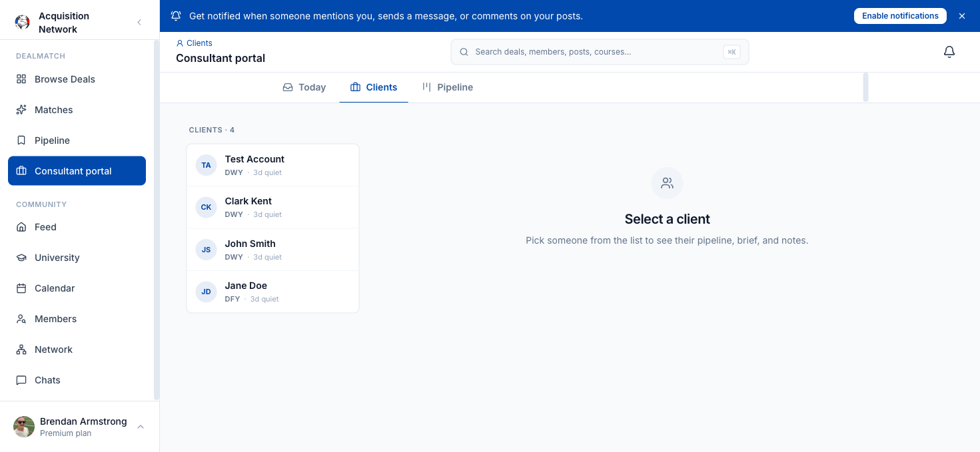Select the Clients tab

pyautogui.click(x=374, y=87)
